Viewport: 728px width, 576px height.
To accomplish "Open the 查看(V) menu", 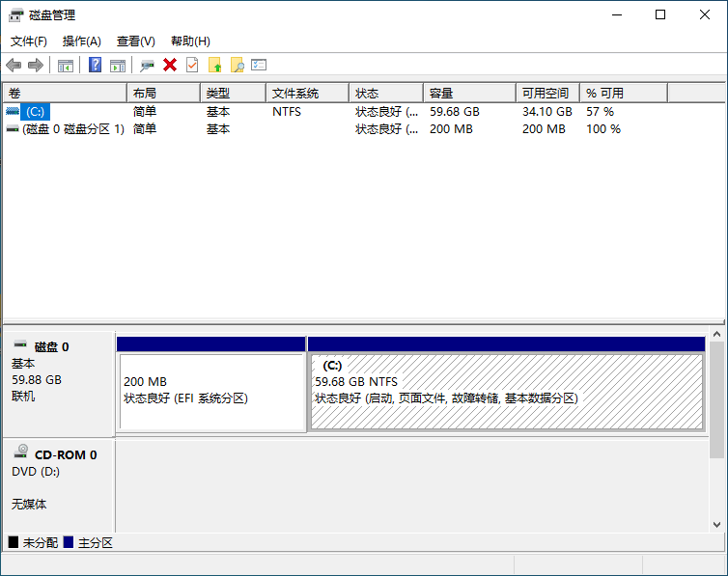I will (x=136, y=41).
